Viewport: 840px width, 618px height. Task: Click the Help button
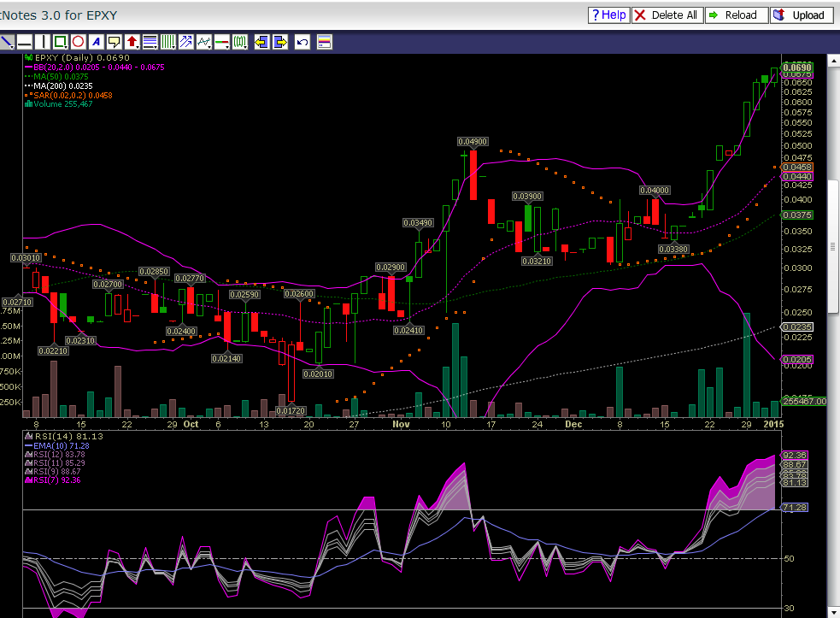coord(609,15)
